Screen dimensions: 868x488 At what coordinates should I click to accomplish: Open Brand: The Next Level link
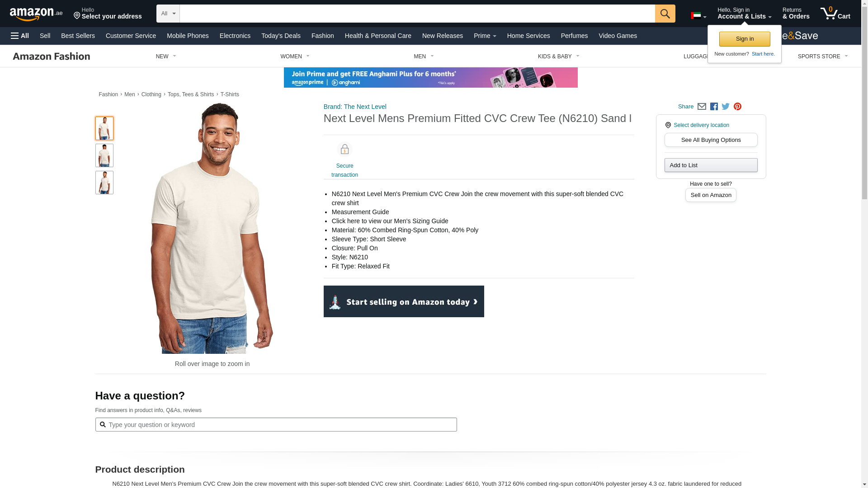point(355,107)
